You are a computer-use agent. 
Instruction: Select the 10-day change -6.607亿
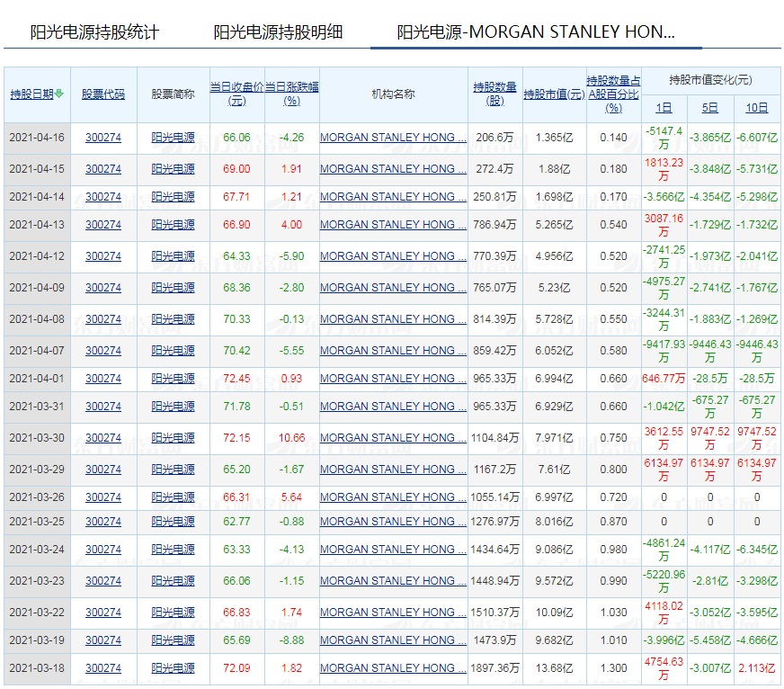(x=757, y=138)
